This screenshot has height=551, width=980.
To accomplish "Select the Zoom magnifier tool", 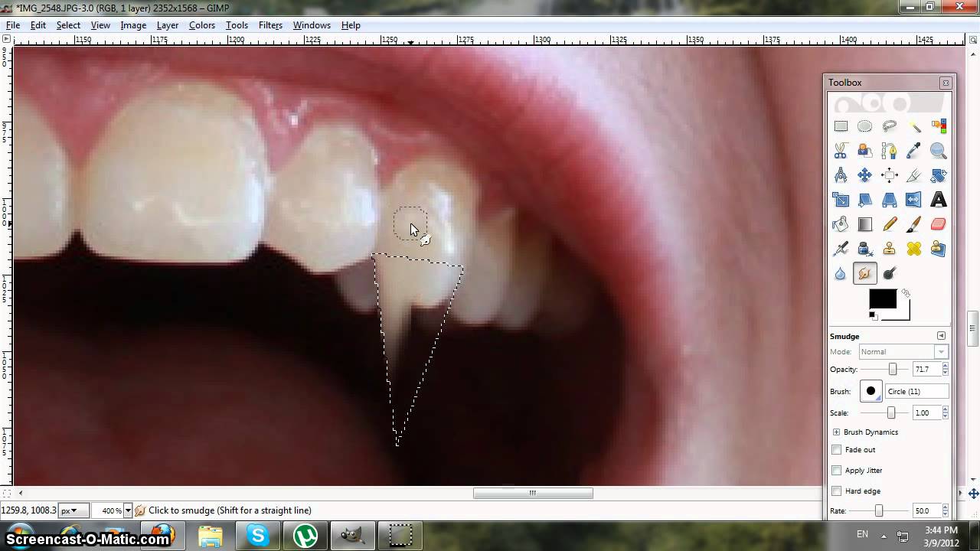I will click(938, 152).
